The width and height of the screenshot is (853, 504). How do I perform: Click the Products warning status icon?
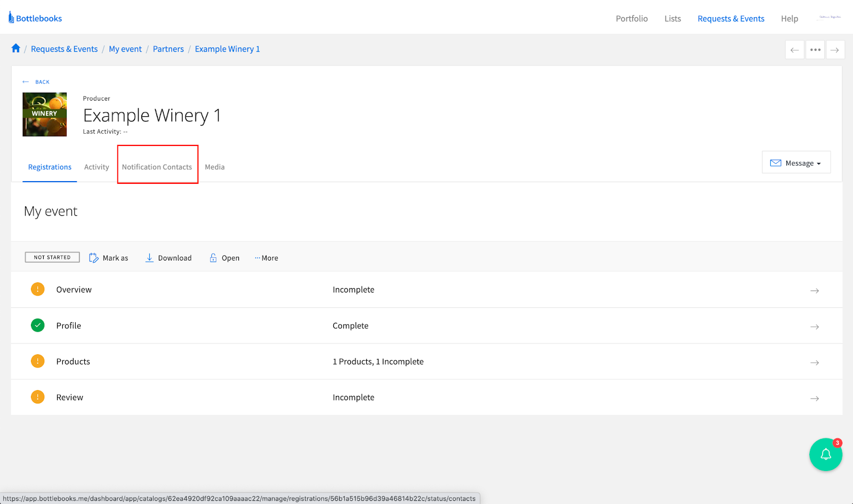click(x=38, y=361)
